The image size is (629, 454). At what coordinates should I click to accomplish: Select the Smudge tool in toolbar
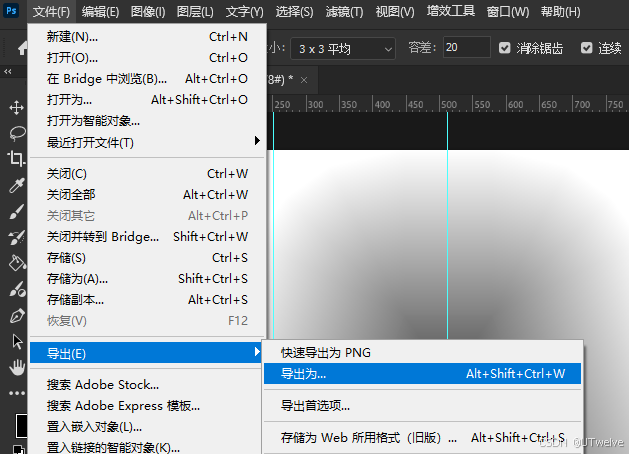[18, 289]
